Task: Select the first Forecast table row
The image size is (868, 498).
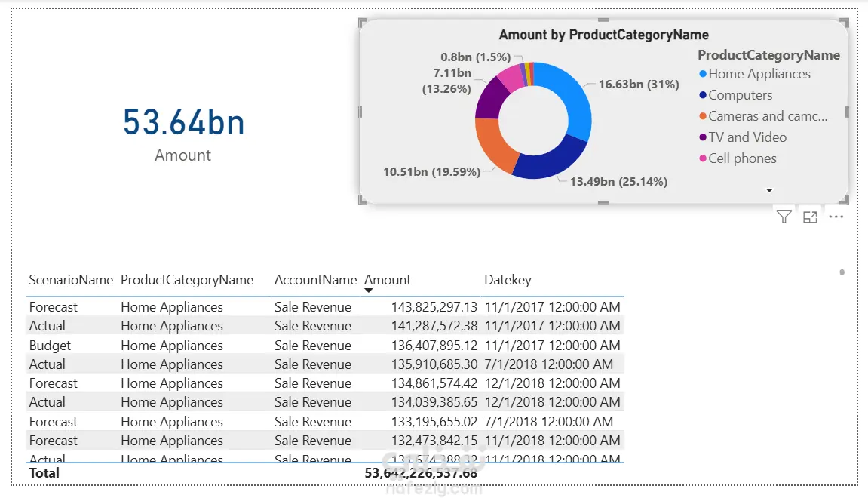Action: click(325, 306)
